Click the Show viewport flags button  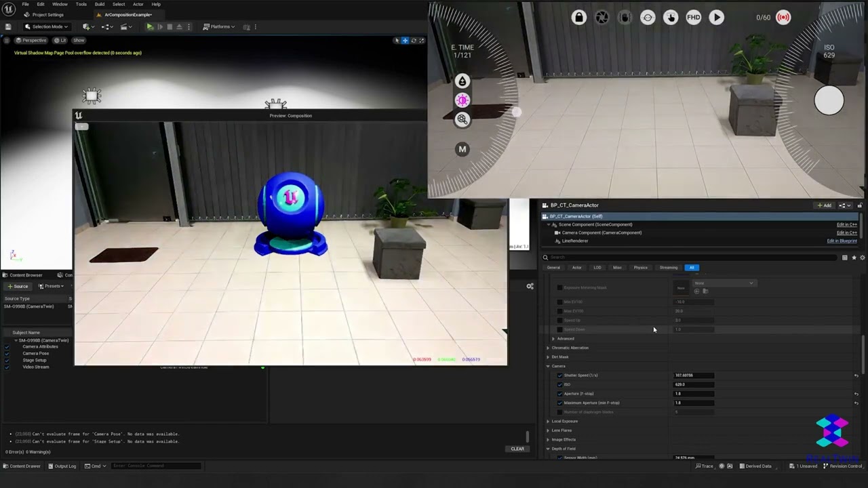[79, 40]
